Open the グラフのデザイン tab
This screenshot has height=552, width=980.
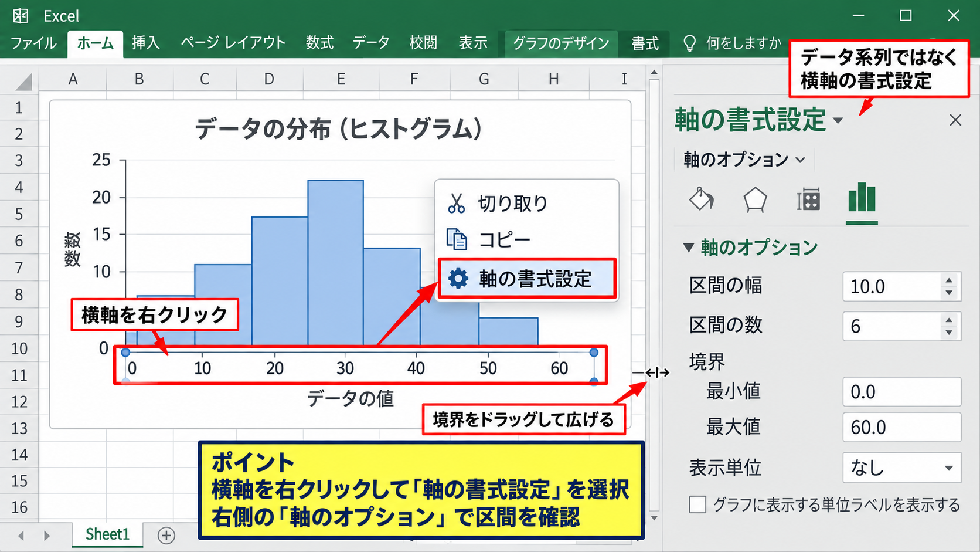(x=561, y=43)
